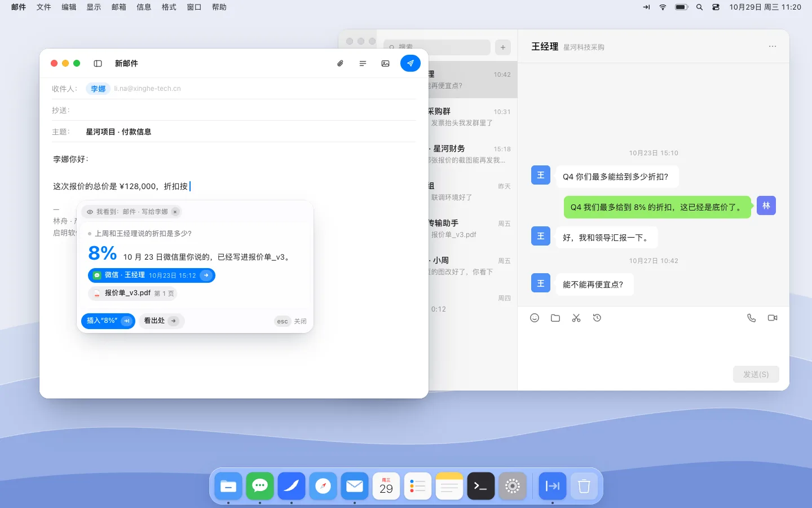
Task: Open the 邮箱 menu
Action: [119, 7]
